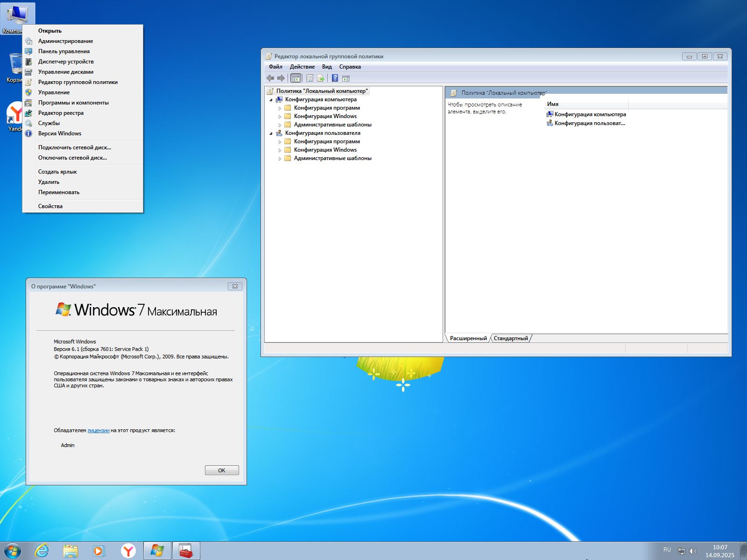This screenshot has height=560, width=747.
Task: Switch to the Group Policy toolbox taskbar button
Action: (186, 551)
